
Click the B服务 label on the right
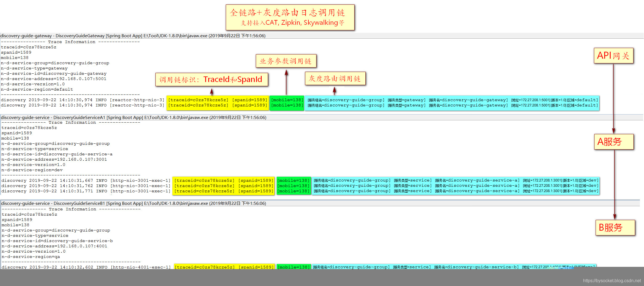[x=616, y=227]
